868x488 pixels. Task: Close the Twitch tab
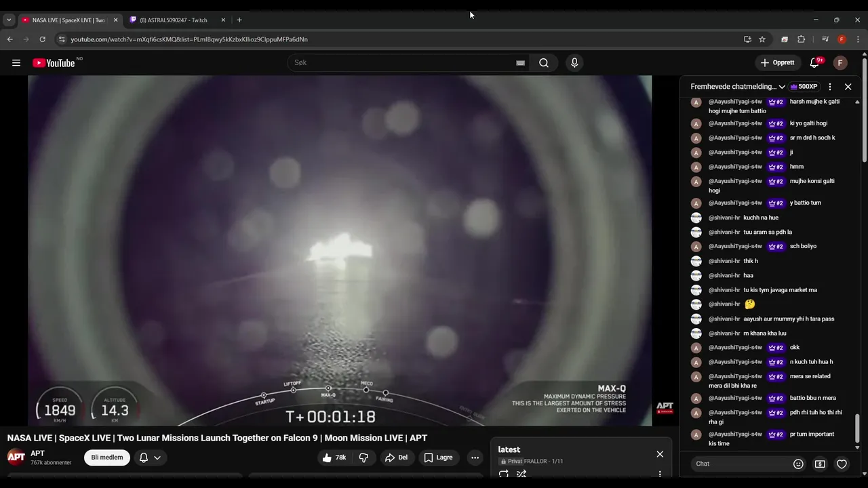223,20
